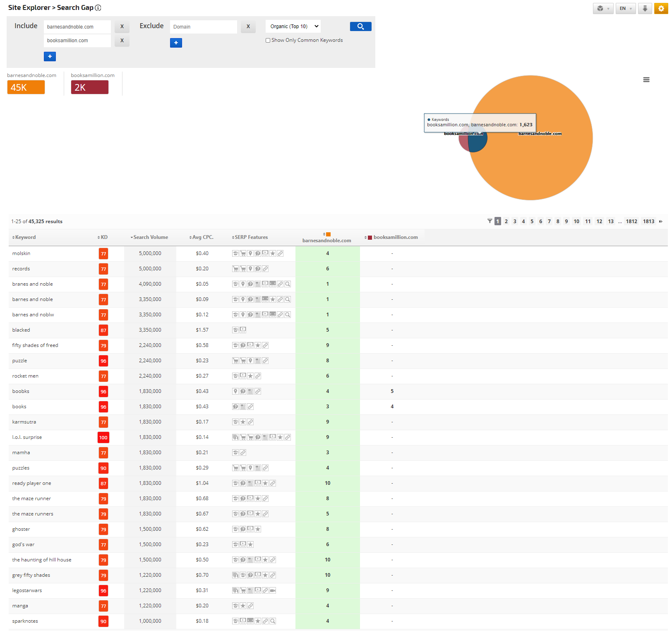Open the Organic (Top 10) dropdown
Image resolution: width=672 pixels, height=631 pixels.
pos(293,26)
